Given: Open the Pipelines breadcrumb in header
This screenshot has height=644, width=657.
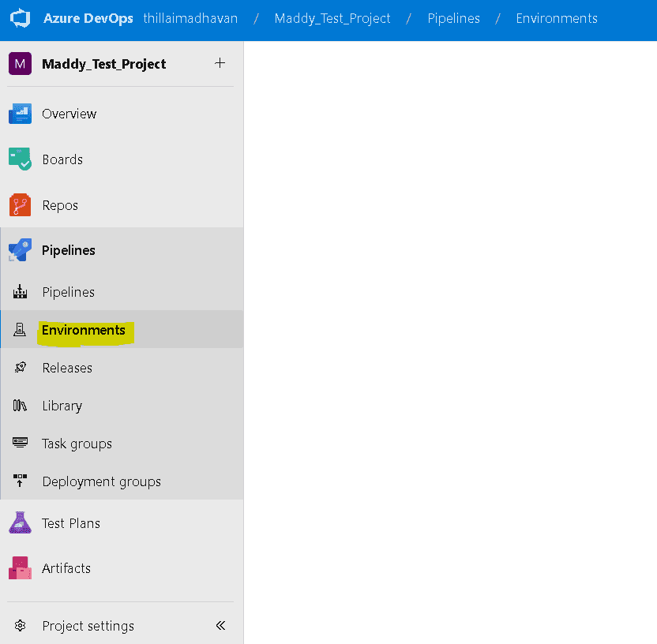Looking at the screenshot, I should point(453,18).
